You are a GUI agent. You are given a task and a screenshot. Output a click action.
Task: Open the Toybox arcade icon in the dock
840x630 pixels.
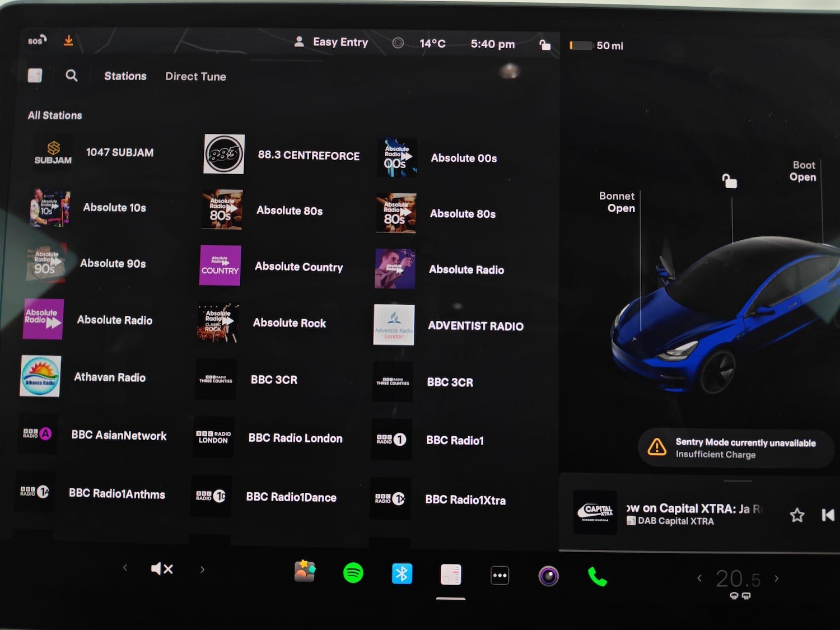point(305,571)
